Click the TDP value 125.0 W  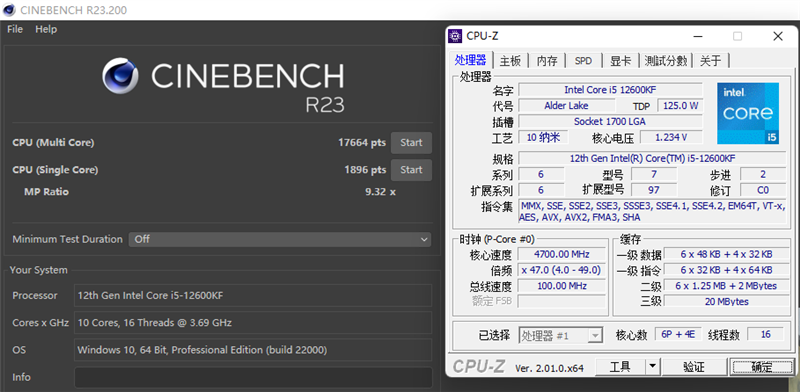coord(681,106)
